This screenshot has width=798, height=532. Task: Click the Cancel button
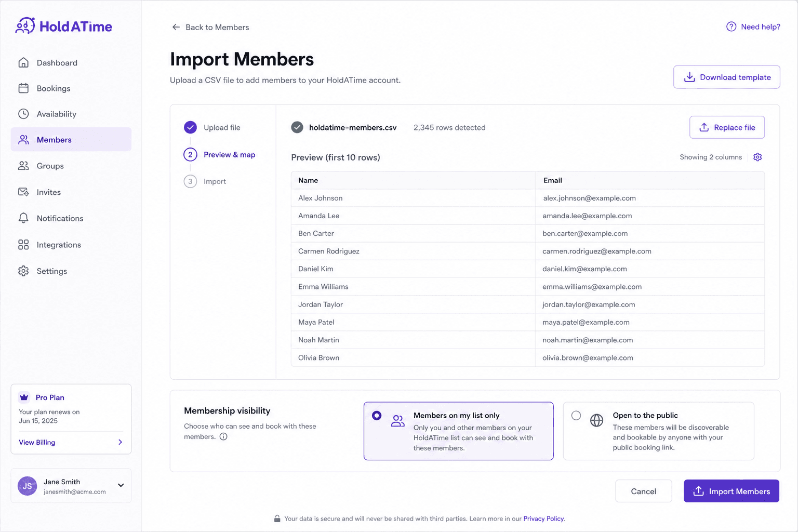tap(644, 491)
